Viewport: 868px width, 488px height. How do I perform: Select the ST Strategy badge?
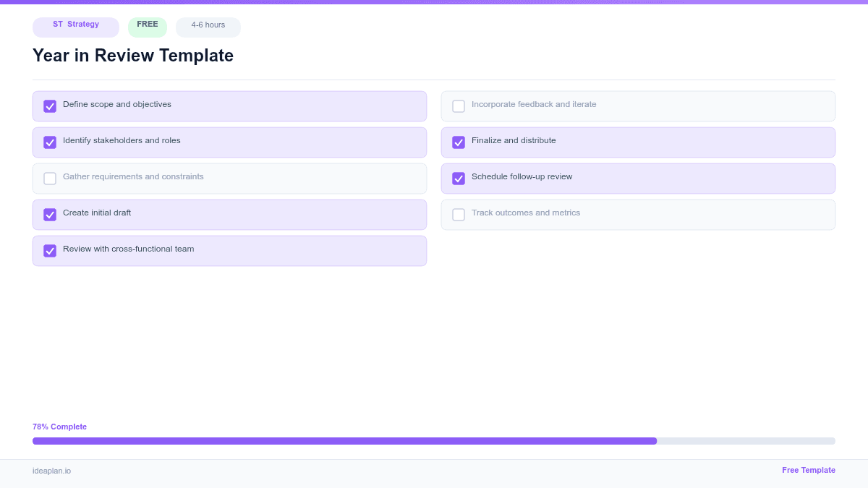(75, 27)
